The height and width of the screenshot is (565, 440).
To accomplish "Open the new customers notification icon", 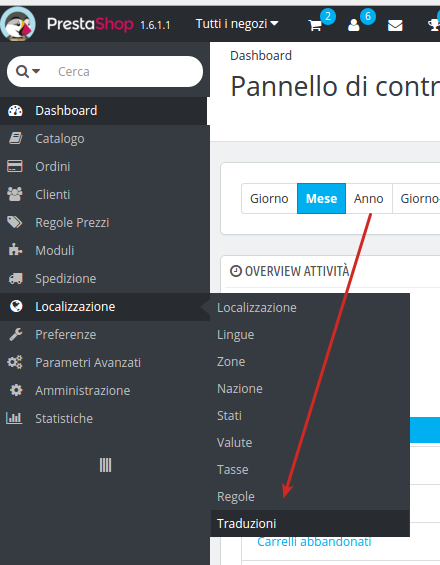I will pyautogui.click(x=354, y=26).
